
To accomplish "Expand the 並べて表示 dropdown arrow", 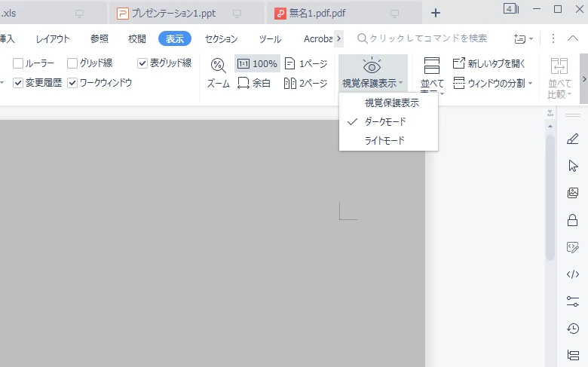I will click(442, 93).
